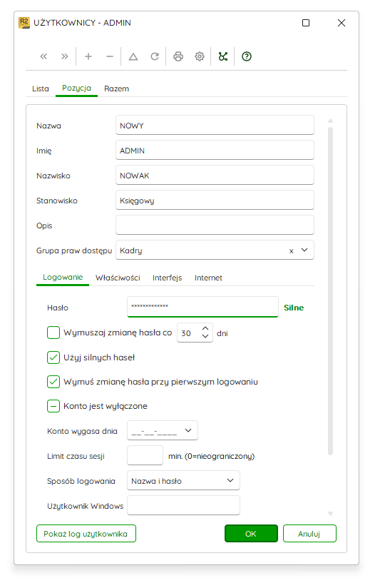The width and height of the screenshot is (385, 588).
Task: Remove the user with the minus icon
Action: (x=110, y=56)
